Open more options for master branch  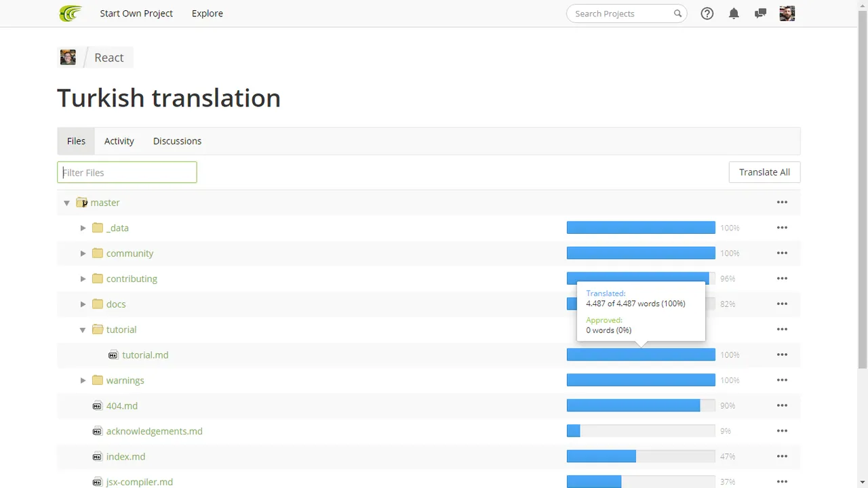[782, 203]
